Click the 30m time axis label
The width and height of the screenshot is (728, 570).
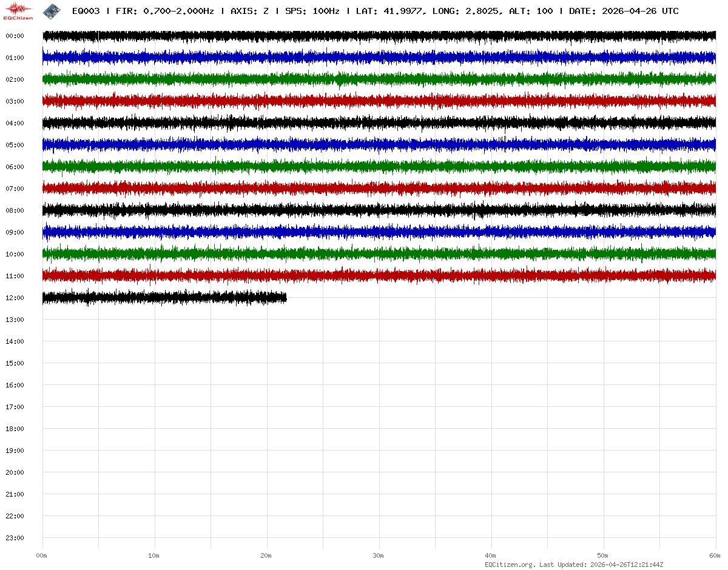379,555
